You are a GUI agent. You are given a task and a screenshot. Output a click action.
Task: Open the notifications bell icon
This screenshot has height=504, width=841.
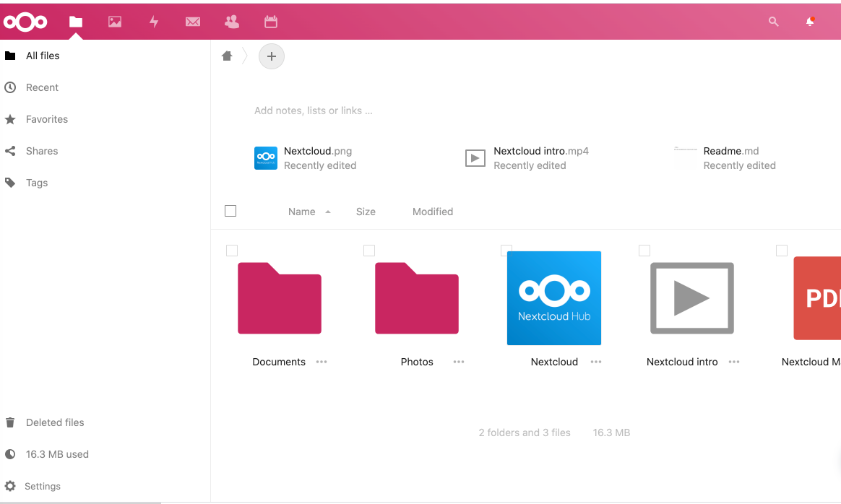[811, 22]
